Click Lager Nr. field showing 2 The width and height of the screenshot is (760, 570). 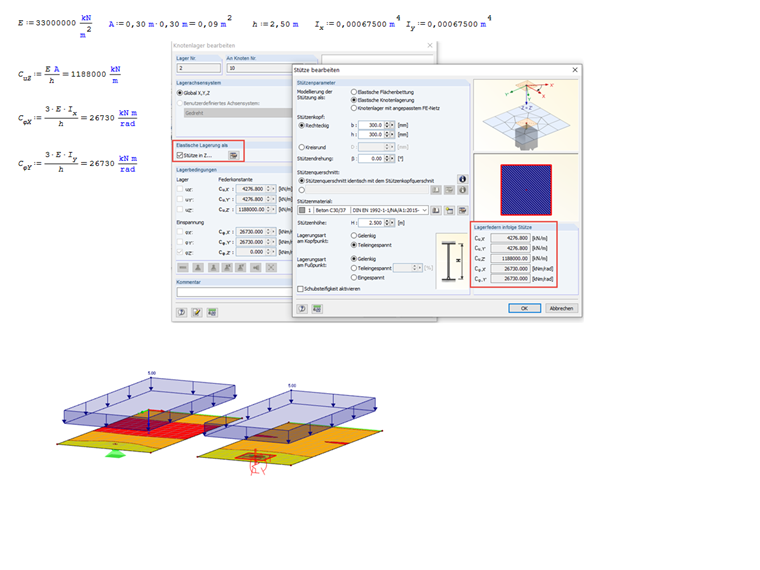tap(199, 68)
